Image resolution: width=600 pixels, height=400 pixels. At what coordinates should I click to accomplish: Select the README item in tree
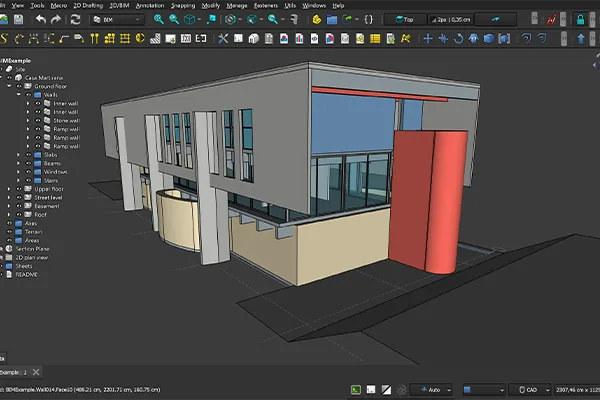(26, 274)
